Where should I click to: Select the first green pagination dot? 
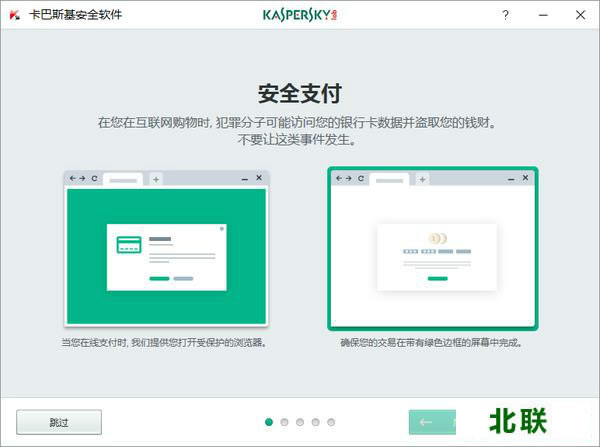pos(269,422)
